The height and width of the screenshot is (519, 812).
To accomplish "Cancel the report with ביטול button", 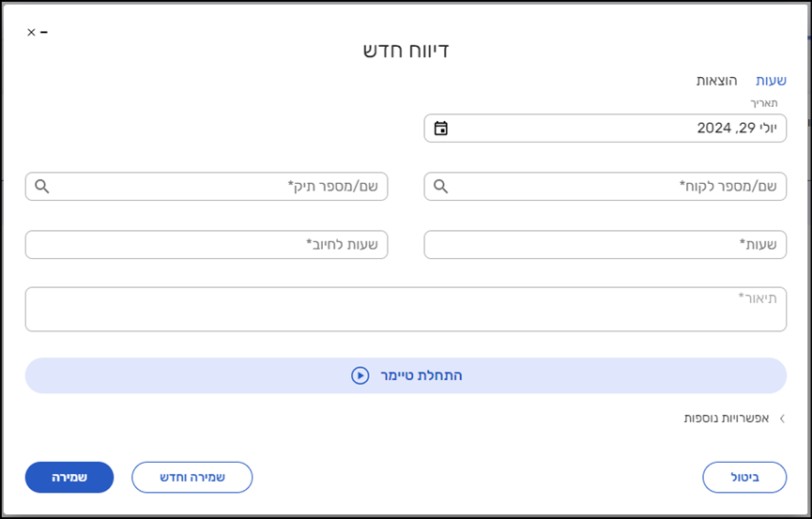I will pos(744,478).
